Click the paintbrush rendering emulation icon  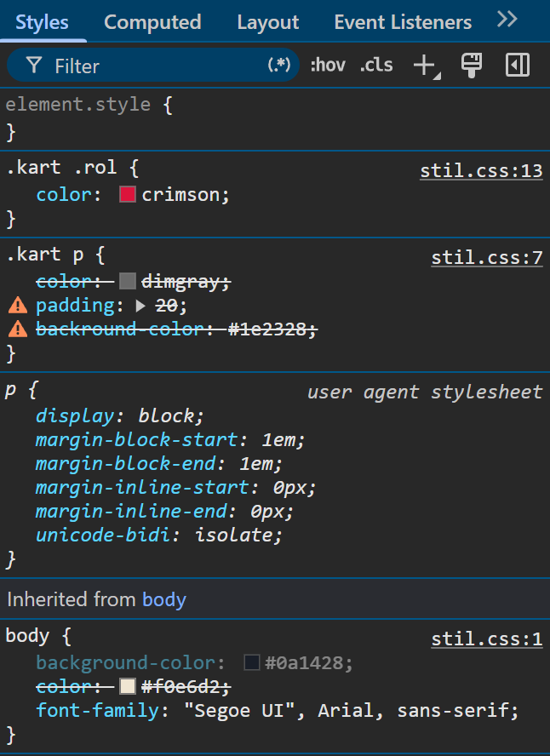click(471, 66)
